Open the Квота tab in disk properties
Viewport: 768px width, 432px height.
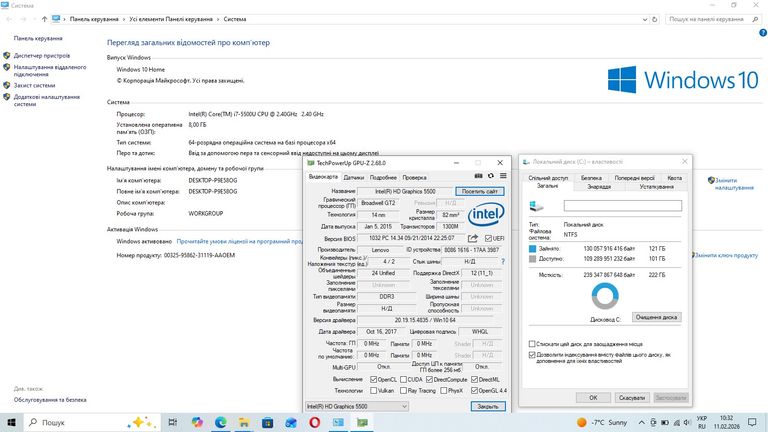tap(674, 178)
